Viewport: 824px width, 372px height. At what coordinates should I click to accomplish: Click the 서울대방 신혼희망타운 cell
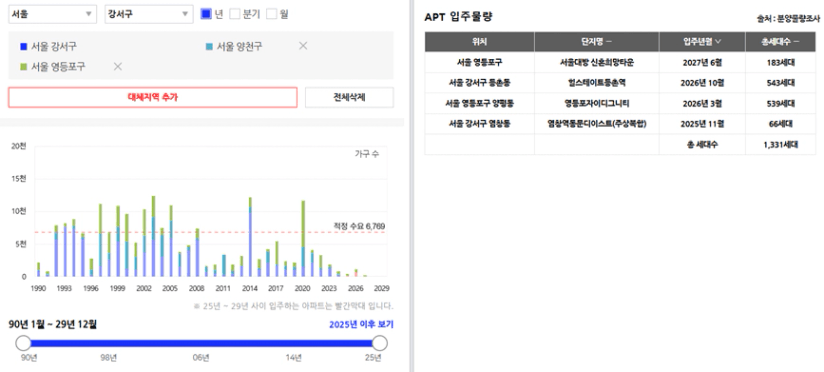point(596,62)
